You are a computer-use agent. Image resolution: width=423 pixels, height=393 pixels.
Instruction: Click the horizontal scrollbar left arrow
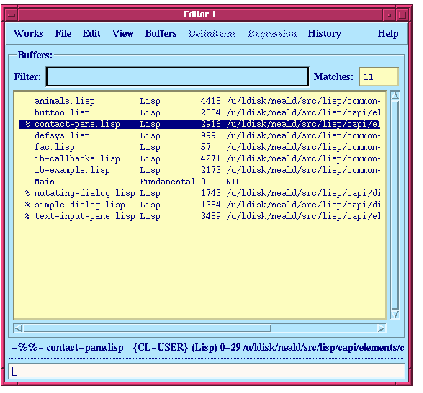[19, 329]
